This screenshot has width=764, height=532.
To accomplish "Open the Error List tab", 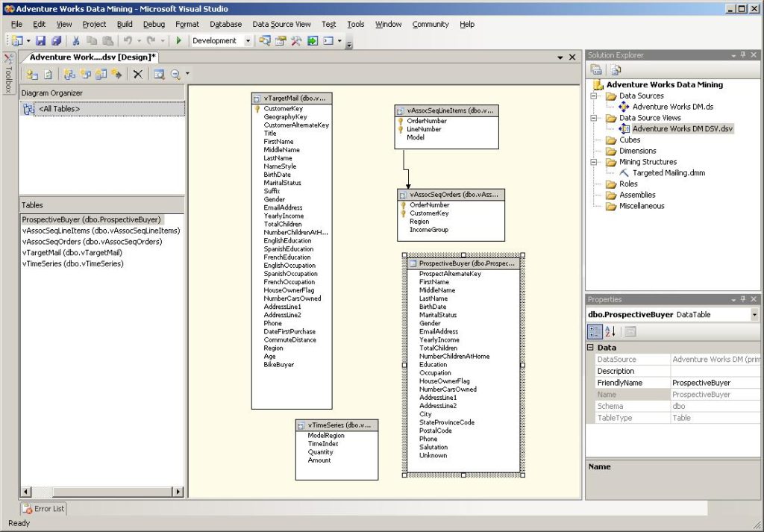I will click(43, 509).
